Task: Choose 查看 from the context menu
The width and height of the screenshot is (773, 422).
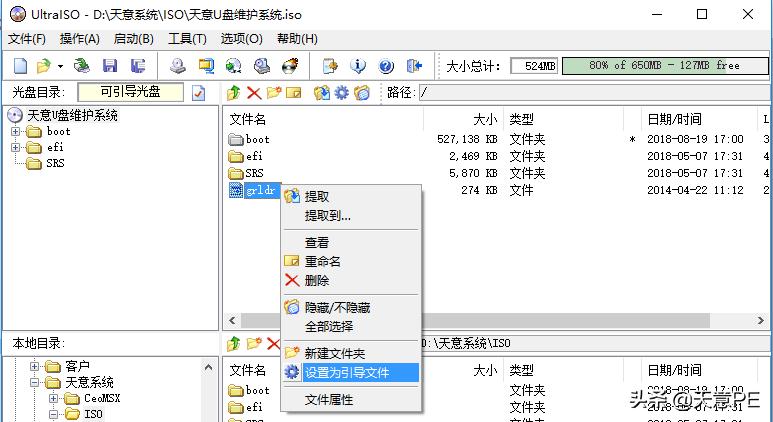Action: [351, 243]
